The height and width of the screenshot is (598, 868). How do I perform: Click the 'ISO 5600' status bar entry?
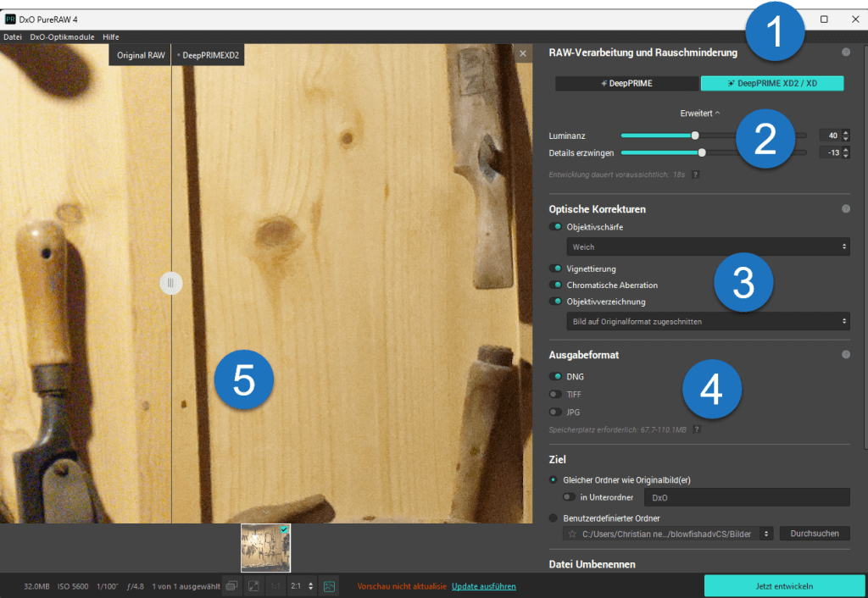pos(73,586)
